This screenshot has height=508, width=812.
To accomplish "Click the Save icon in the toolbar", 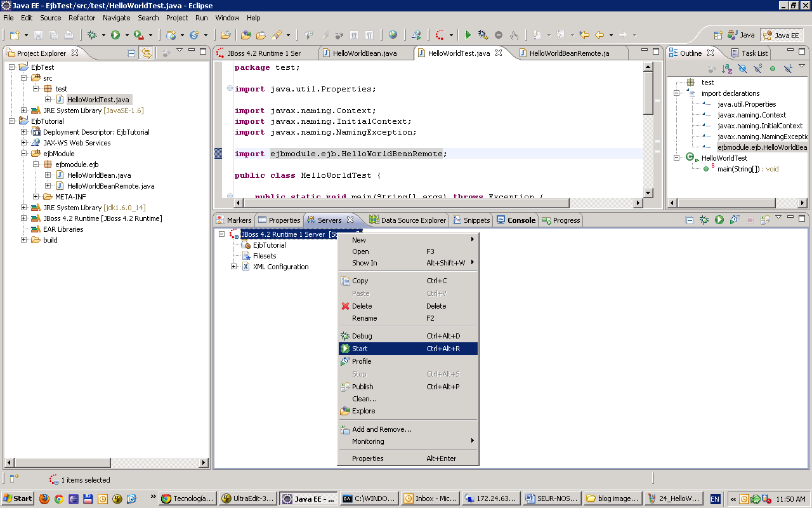I will (38, 35).
